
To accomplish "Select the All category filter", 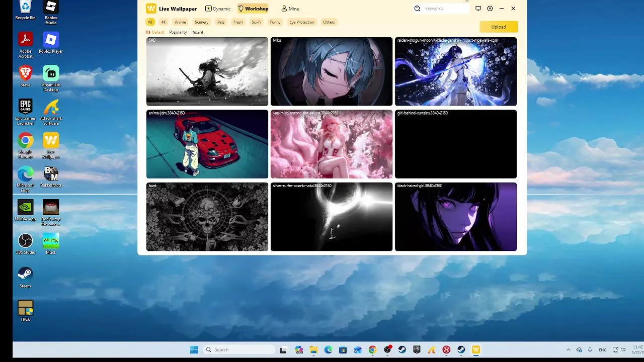I will click(x=150, y=22).
